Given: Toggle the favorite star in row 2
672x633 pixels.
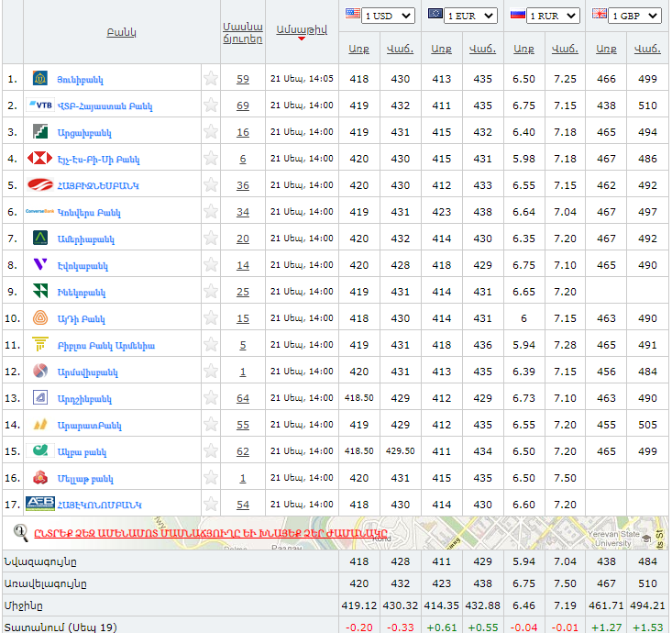Looking at the screenshot, I should [211, 105].
